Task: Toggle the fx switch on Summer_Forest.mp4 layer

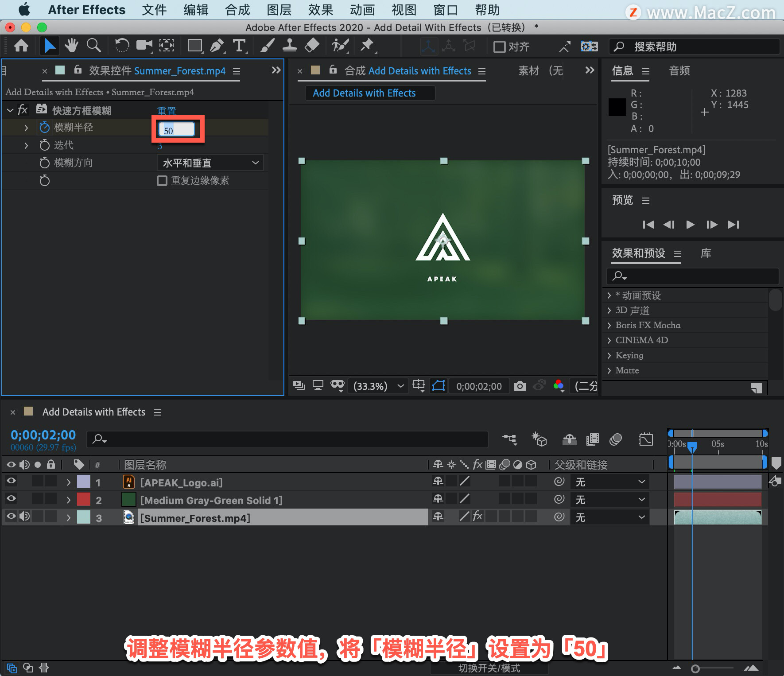Action: 477,516
